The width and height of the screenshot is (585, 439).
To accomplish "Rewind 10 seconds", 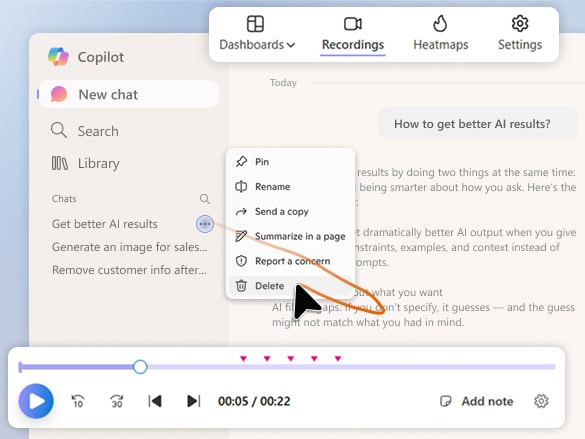I will tap(78, 401).
